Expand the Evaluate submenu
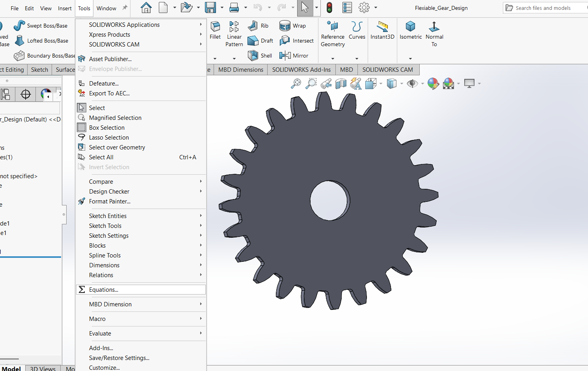The image size is (588, 371). 141,333
